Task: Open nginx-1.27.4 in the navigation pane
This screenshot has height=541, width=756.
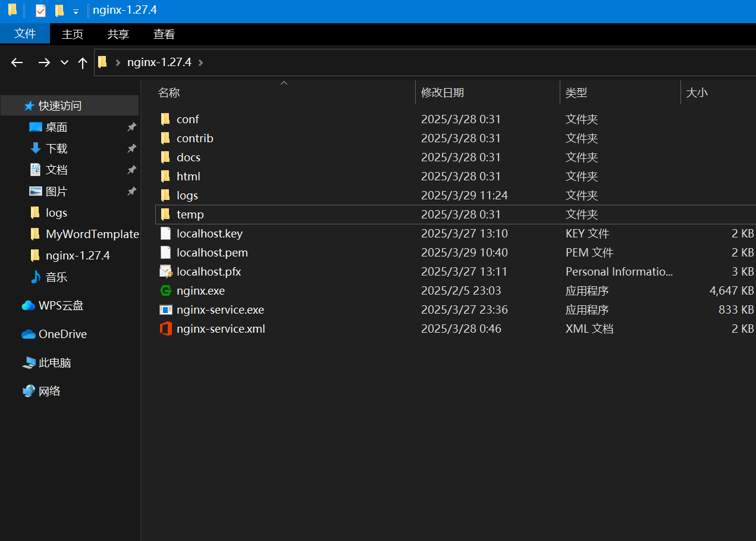Action: pos(78,255)
